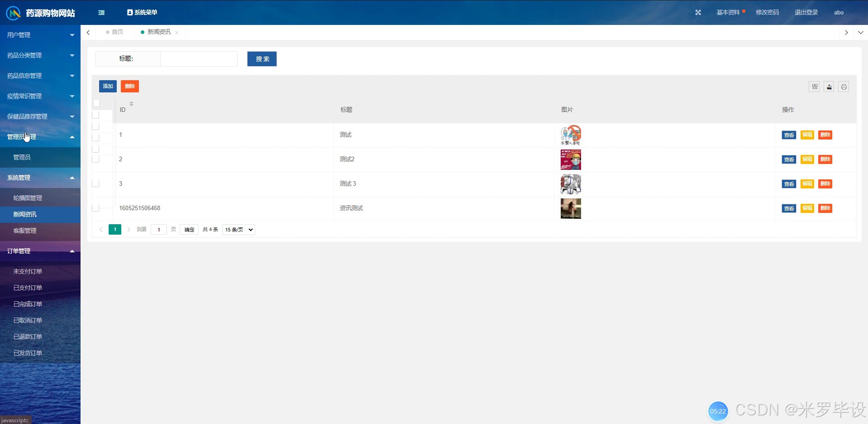Click the 搜索 button
The width and height of the screenshot is (868, 424).
point(262,59)
